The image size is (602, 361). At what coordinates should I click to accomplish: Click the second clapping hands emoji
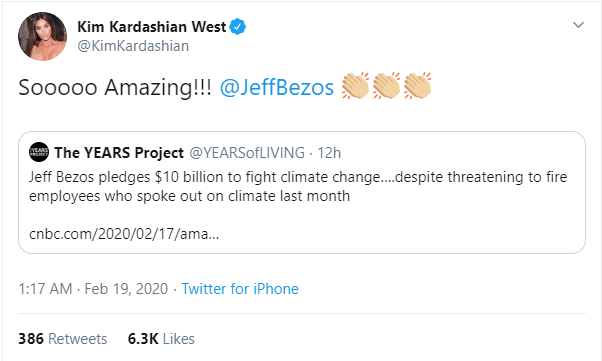coord(386,86)
